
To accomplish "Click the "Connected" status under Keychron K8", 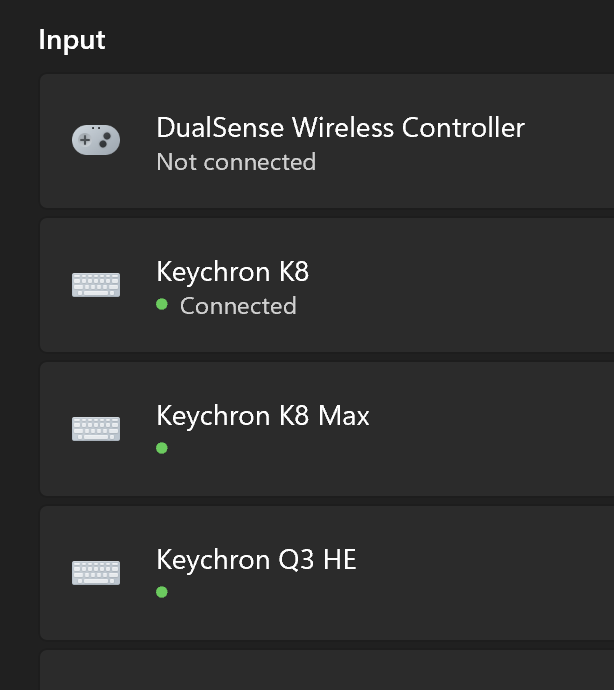I will tap(238, 306).
